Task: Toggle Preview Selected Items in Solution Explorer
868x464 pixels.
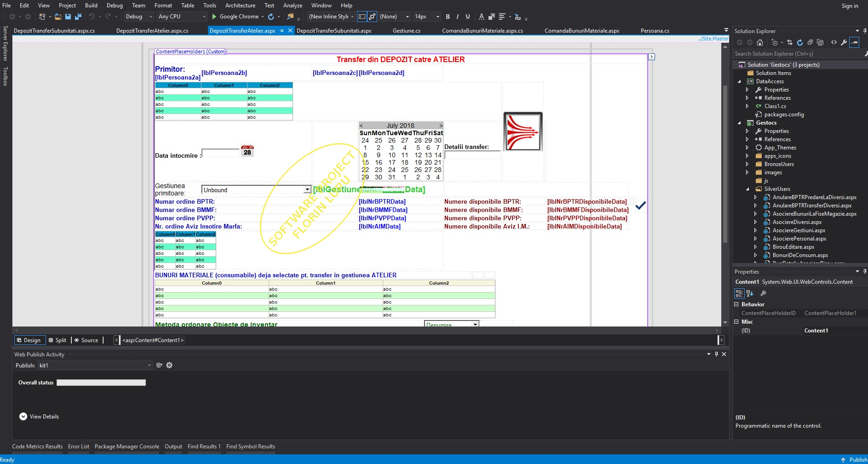Action: [x=854, y=42]
